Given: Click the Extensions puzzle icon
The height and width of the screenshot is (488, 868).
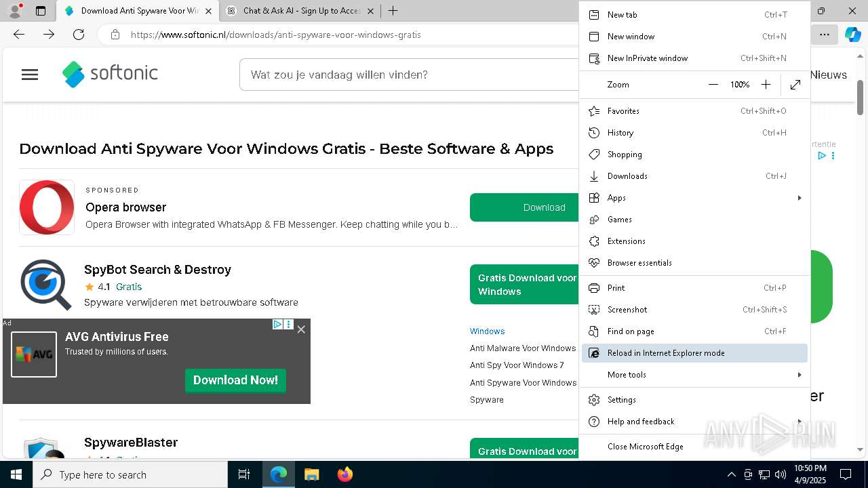Looking at the screenshot, I should 594,241.
